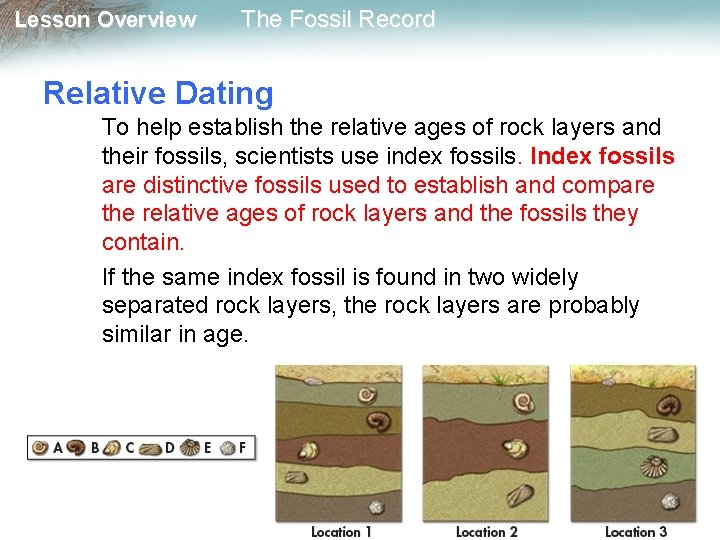Click the dark coiled fossil at top of Location 3

pyautogui.click(x=668, y=405)
